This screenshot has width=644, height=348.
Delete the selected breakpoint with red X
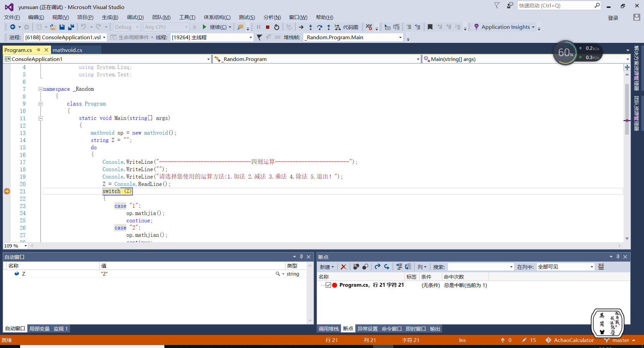pyautogui.click(x=343, y=267)
